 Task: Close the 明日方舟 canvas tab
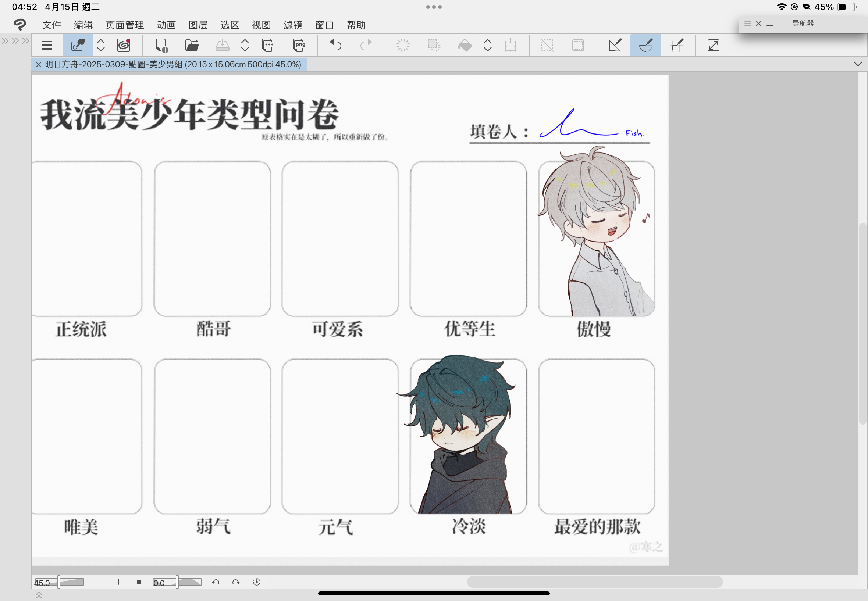(x=38, y=64)
